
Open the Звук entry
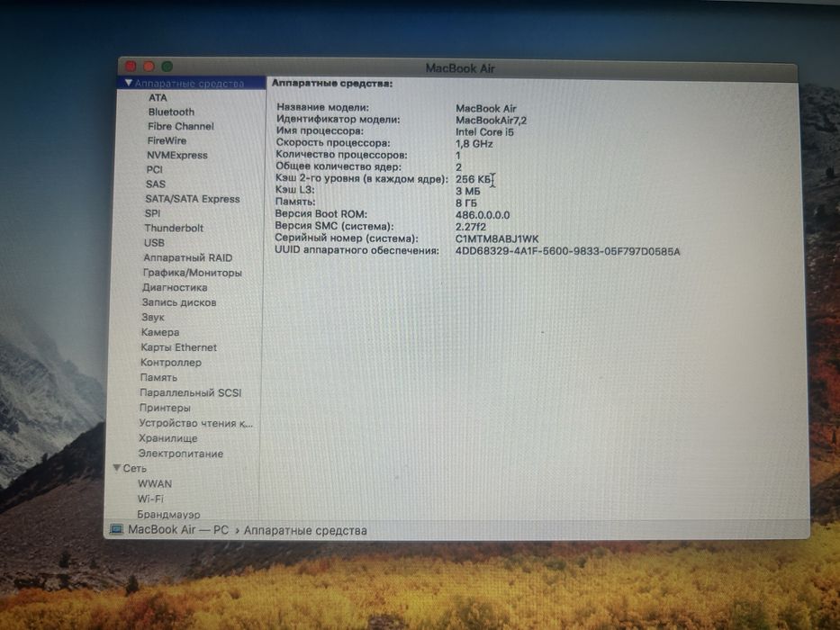[x=153, y=317]
